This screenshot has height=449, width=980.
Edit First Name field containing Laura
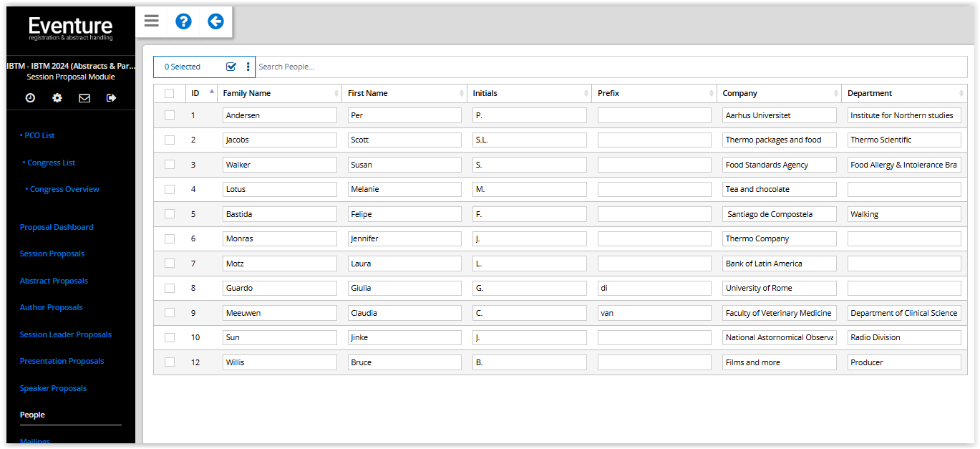(x=404, y=264)
